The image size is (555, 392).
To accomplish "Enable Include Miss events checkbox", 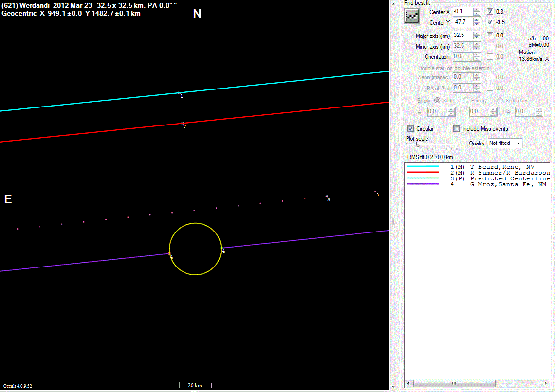I will point(457,129).
